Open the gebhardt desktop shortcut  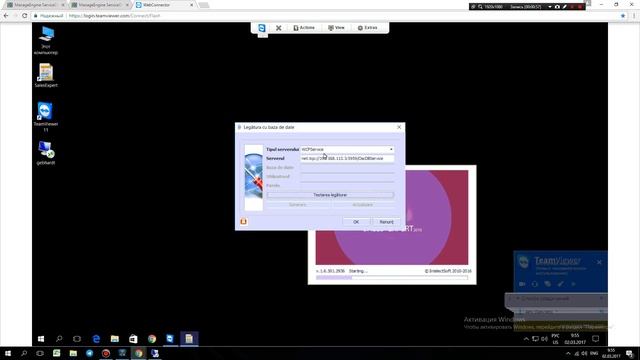click(x=46, y=153)
